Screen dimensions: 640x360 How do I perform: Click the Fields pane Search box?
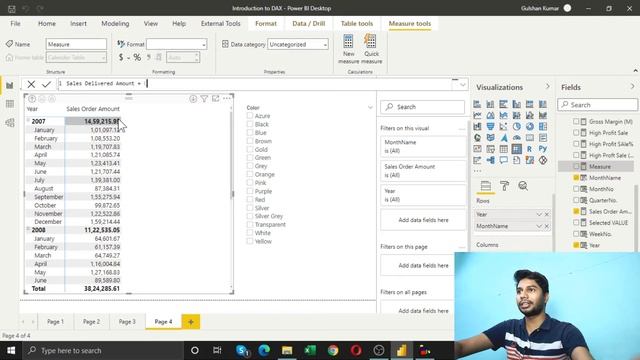598,105
